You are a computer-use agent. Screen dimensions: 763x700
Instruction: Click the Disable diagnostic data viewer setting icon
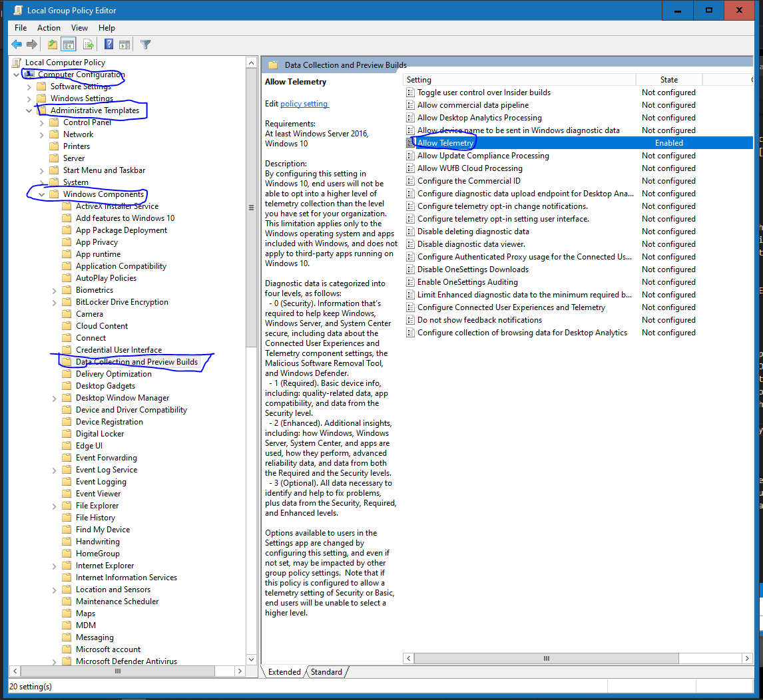410,244
